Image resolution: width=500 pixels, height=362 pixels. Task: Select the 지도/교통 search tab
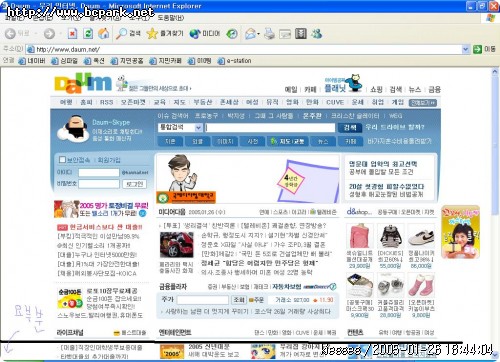(x=288, y=141)
